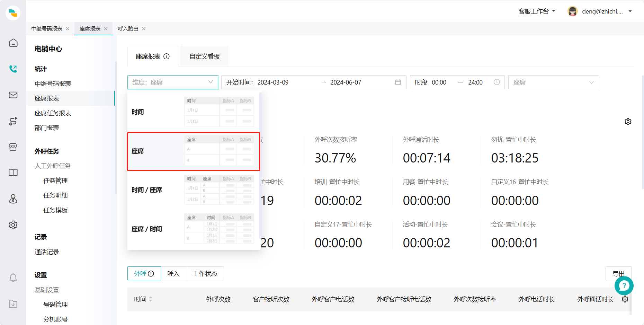Choose the 座席 / 时间 dimension option
Image resolution: width=644 pixels, height=325 pixels.
click(x=194, y=229)
